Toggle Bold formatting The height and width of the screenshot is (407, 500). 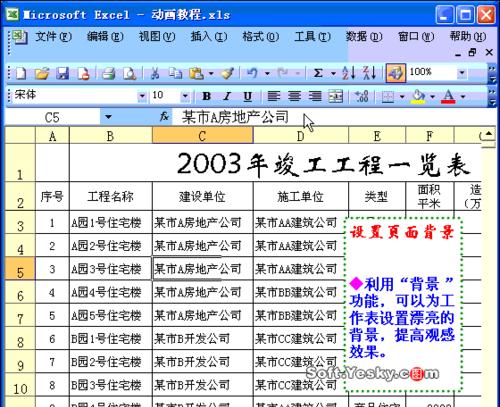[x=207, y=96]
